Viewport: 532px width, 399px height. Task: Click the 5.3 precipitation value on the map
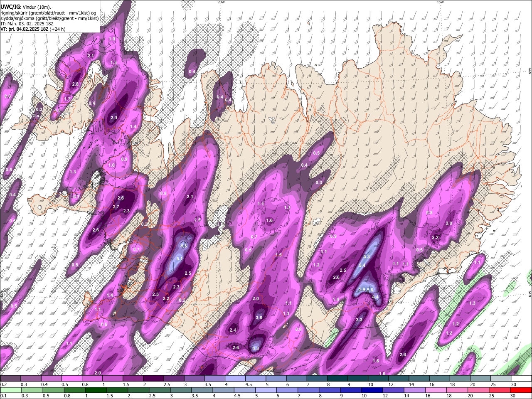coord(367,257)
